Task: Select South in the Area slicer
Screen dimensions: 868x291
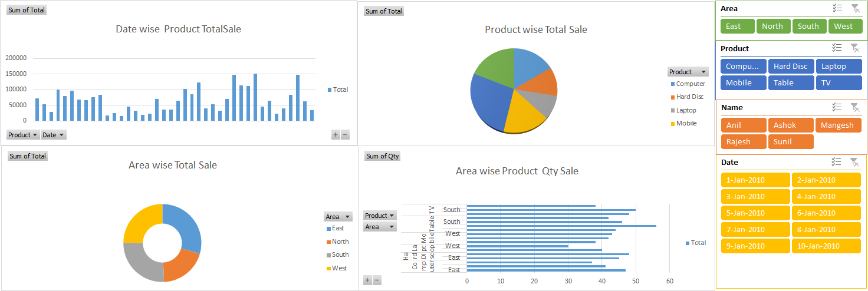Action: (809, 26)
